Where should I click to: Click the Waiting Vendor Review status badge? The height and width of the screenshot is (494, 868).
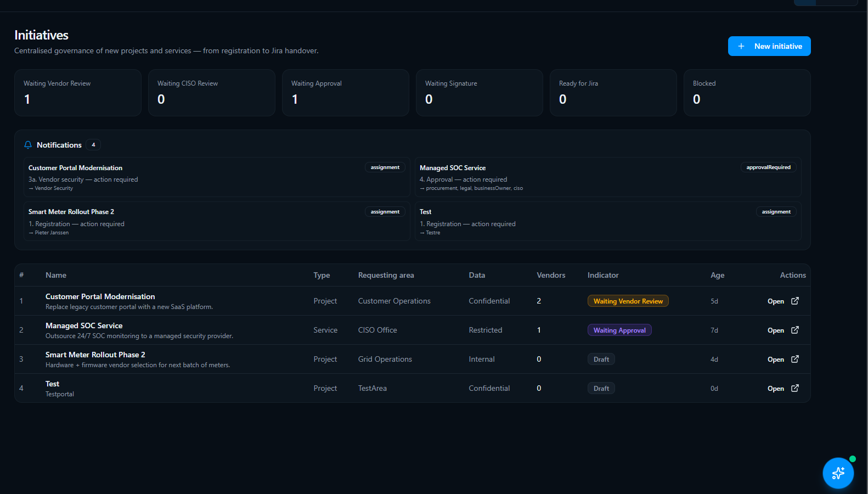(628, 301)
